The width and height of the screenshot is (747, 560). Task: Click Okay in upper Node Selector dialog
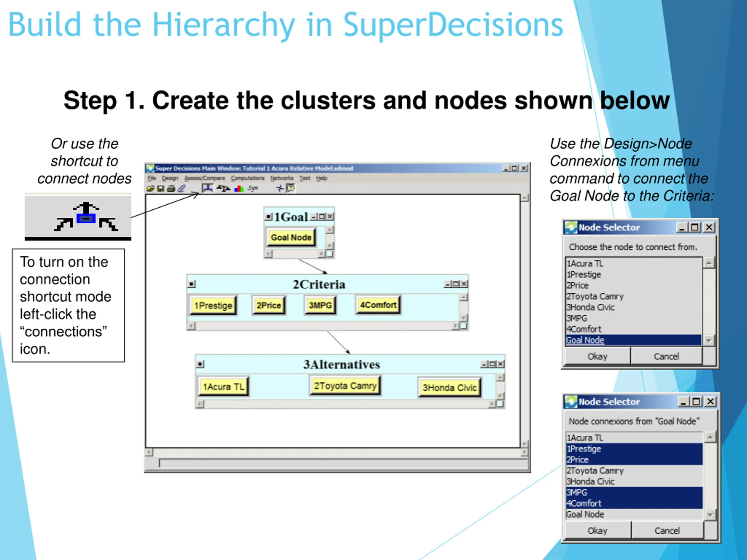click(x=597, y=356)
